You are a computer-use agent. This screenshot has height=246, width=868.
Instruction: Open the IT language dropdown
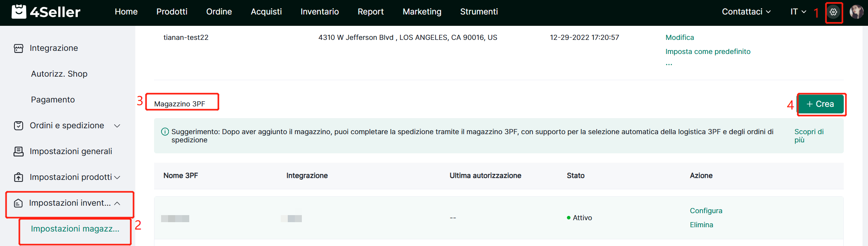click(x=798, y=12)
